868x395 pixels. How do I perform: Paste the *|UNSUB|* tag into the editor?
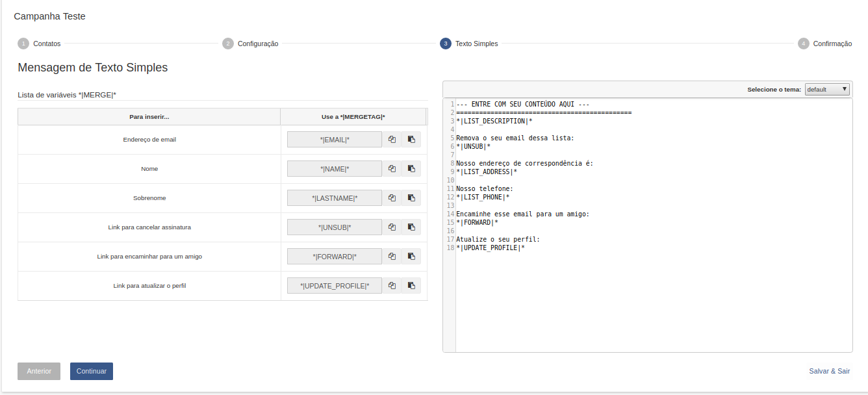(411, 227)
